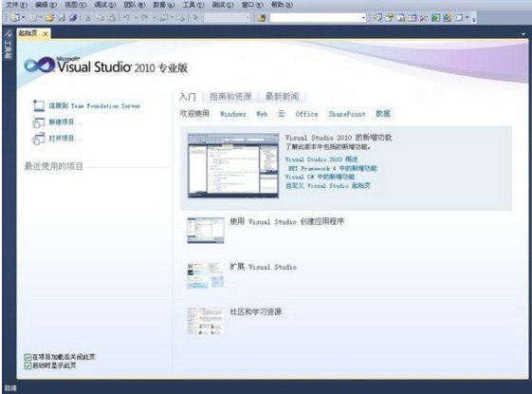Click the New Project toolbar icon
This screenshot has width=532, height=394.
click(15, 17)
